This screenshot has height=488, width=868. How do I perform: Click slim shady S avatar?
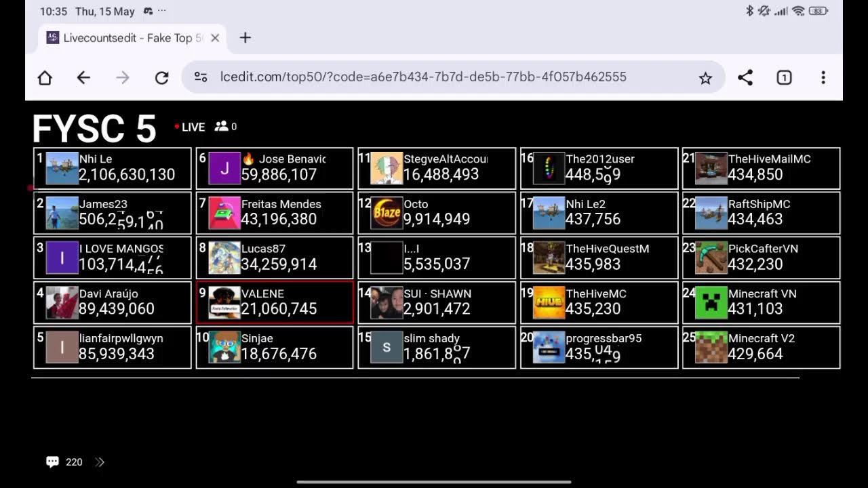click(387, 348)
